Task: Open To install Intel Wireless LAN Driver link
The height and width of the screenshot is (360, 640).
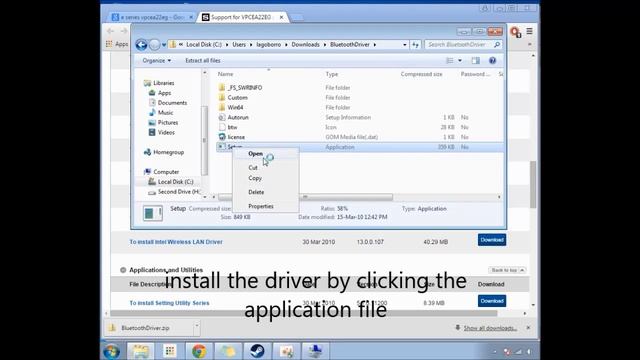Action: click(x=176, y=242)
